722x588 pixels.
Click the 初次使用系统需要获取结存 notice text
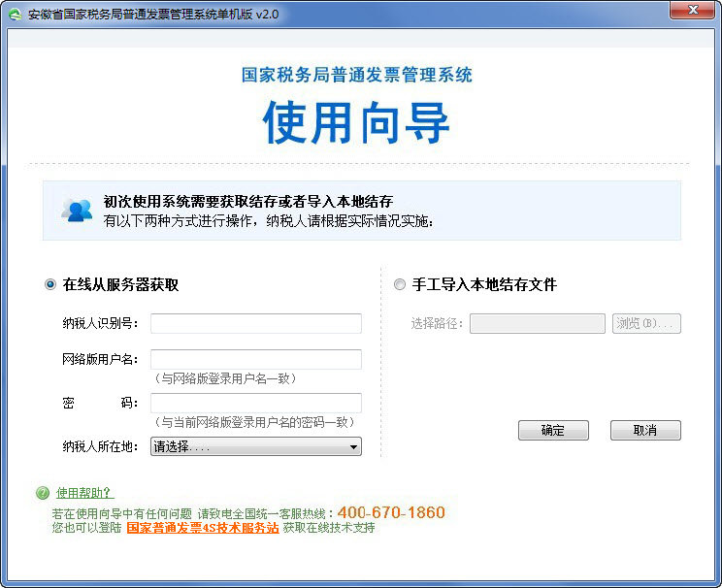[x=248, y=202]
